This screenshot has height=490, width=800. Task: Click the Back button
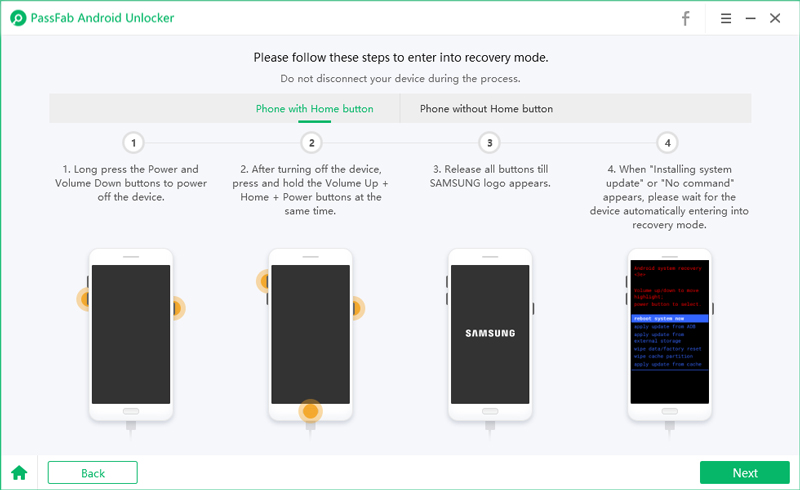[x=92, y=473]
